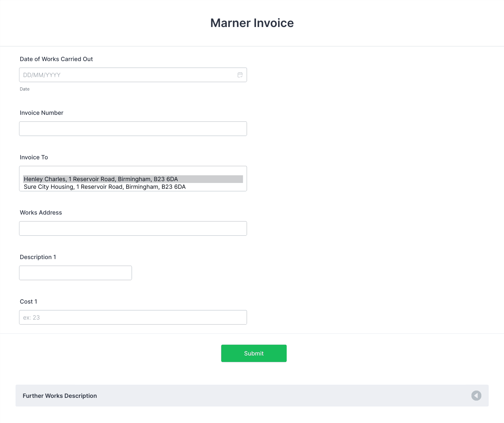
Task: Open the calendar date picker icon
Action: click(x=240, y=75)
